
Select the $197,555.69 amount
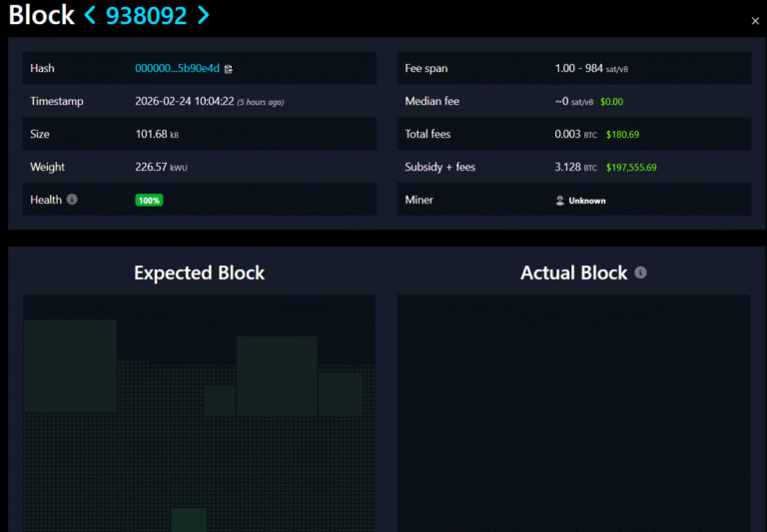click(x=631, y=168)
